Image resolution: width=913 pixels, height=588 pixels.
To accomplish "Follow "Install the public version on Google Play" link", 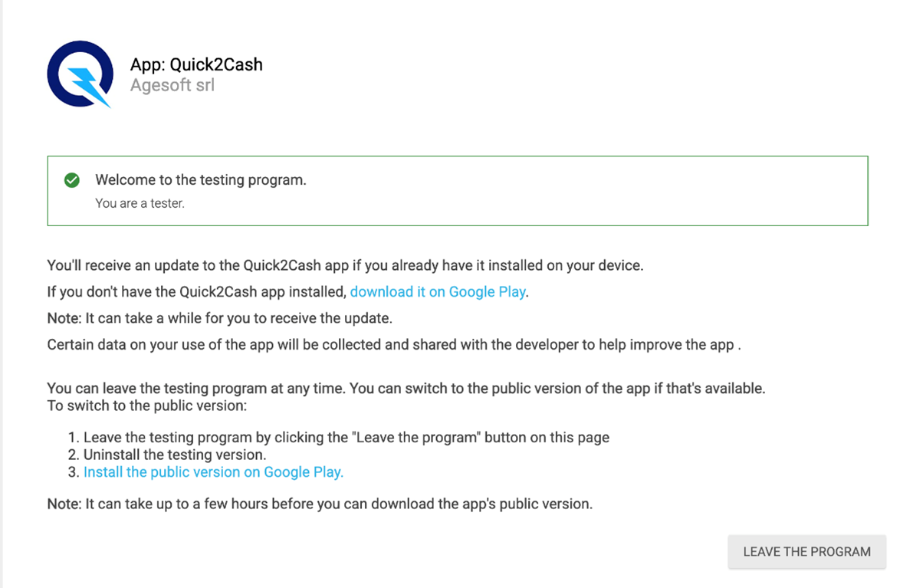I will coord(213,472).
